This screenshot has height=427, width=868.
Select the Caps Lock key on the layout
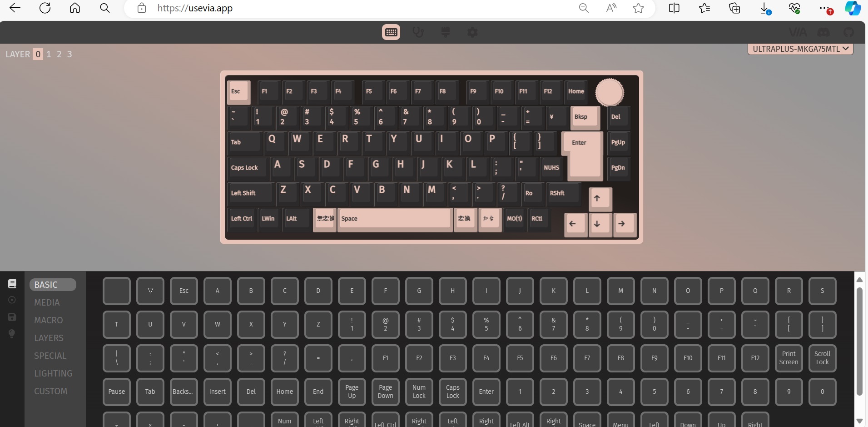[248, 168]
